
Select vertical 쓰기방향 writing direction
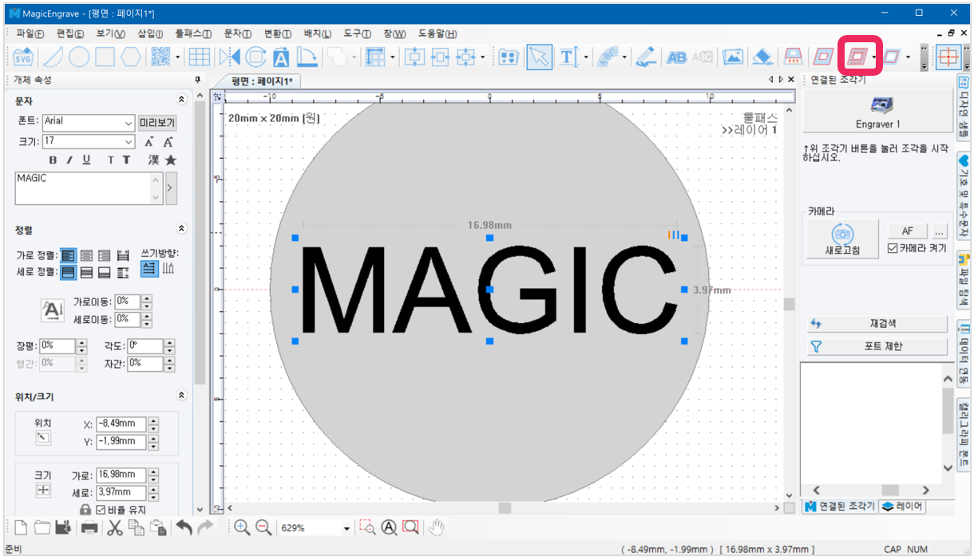click(168, 269)
